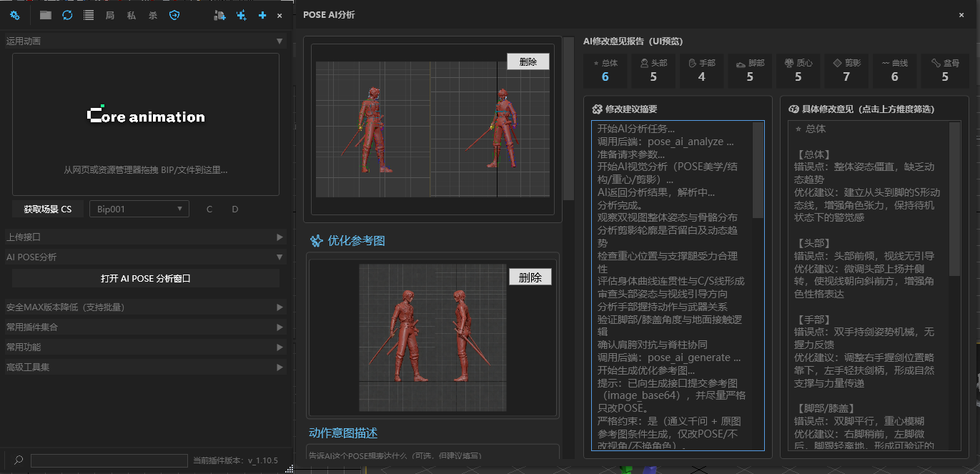Viewport: 980px width, 474px height.
Task: Click the log line 开始AI分析任务...
Action: point(636,129)
